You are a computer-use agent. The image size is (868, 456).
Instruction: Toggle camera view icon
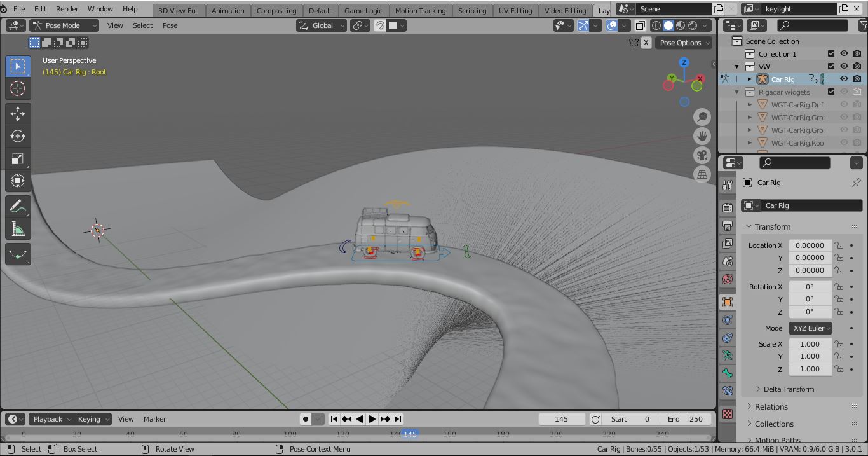(702, 155)
